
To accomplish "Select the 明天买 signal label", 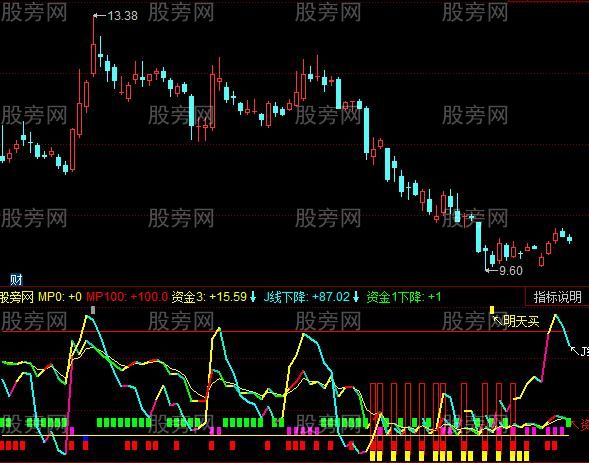I will click(x=521, y=321).
